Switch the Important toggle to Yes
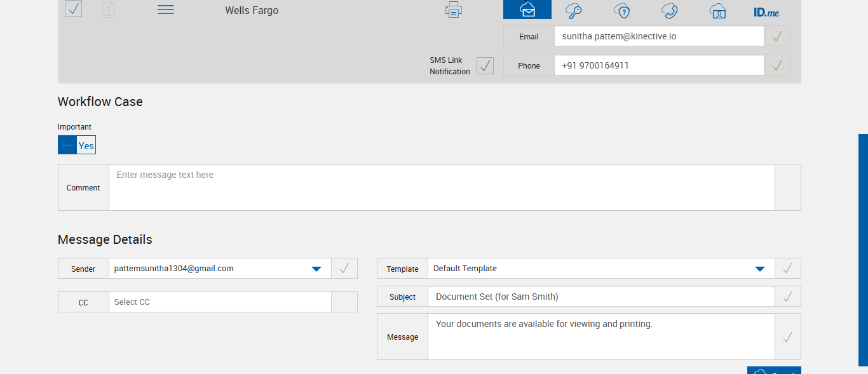This screenshot has height=374, width=868. click(x=86, y=145)
